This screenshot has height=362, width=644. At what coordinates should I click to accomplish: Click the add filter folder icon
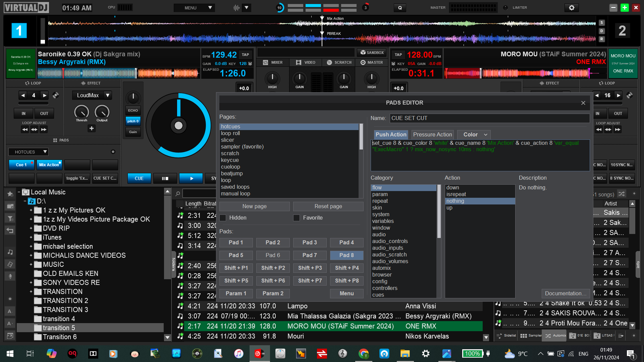pos(10,218)
